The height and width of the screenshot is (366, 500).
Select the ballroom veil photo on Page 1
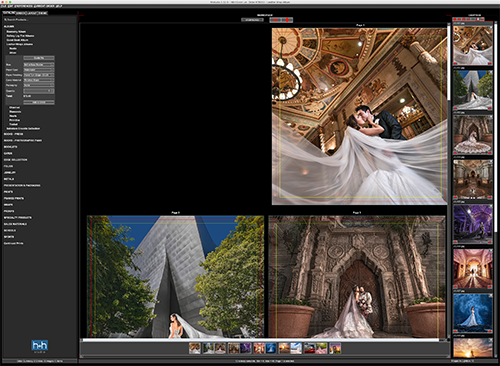(x=359, y=116)
